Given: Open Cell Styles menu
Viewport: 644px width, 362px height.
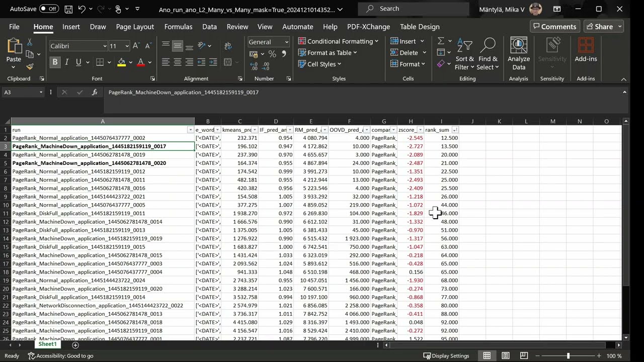Looking at the screenshot, I should pos(320,64).
